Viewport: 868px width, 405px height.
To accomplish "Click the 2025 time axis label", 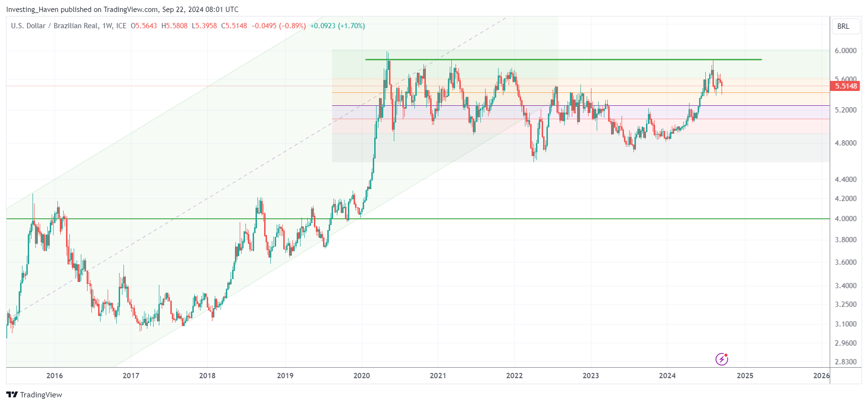I will [745, 375].
